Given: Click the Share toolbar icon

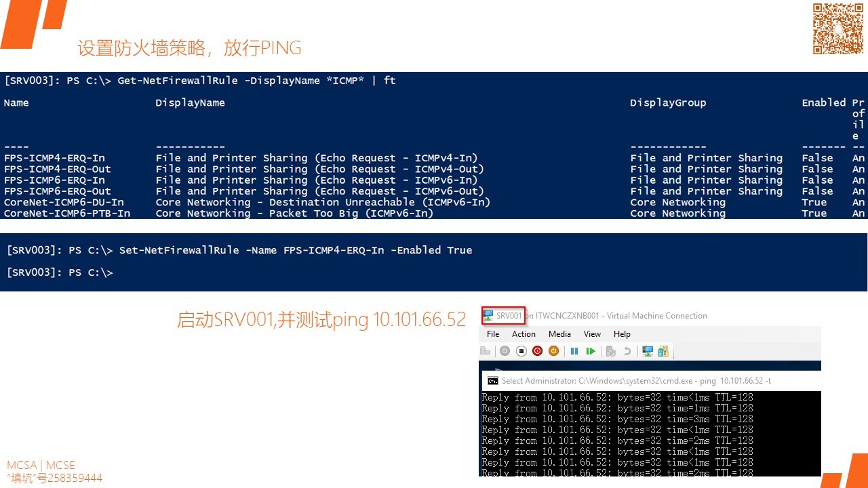Looking at the screenshot, I should (663, 351).
